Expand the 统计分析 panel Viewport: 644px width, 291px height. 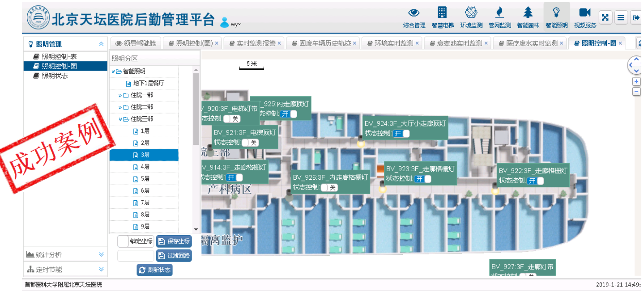pos(65,254)
